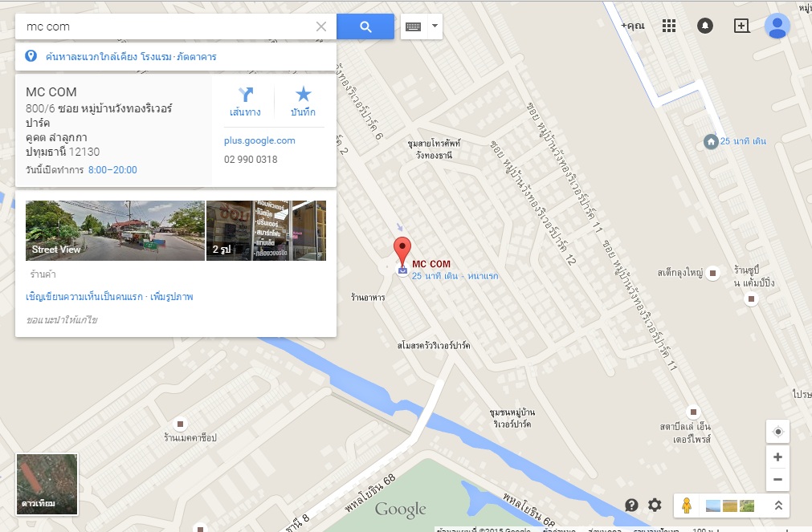
Task: Open the Google apps grid
Action: coord(668,26)
